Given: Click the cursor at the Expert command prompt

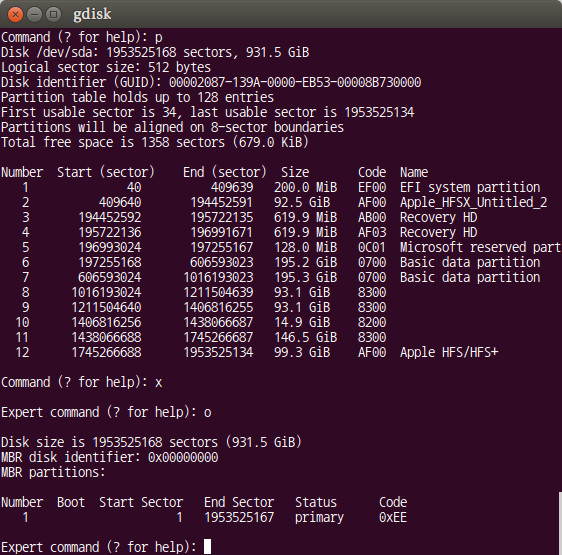Looking at the screenshot, I should coord(208,547).
